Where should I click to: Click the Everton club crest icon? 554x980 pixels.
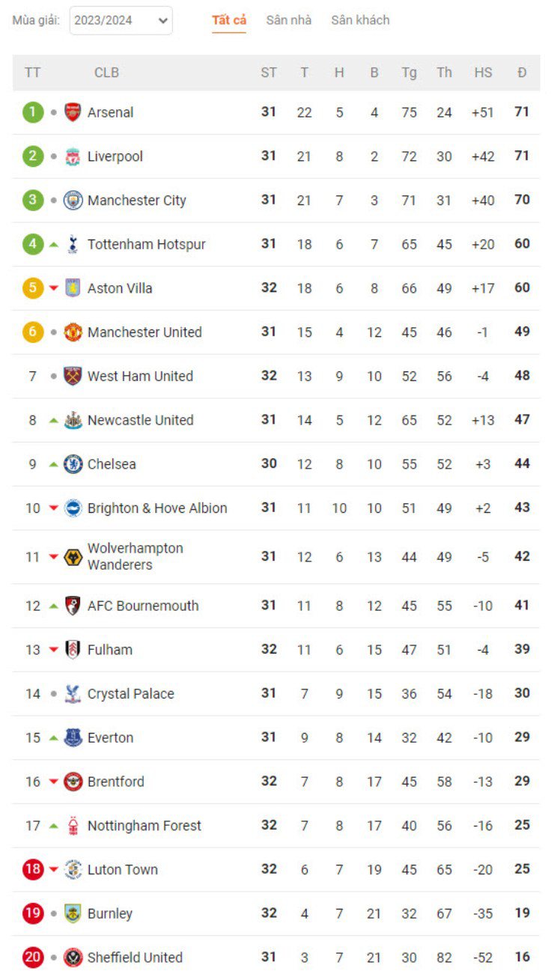[73, 737]
